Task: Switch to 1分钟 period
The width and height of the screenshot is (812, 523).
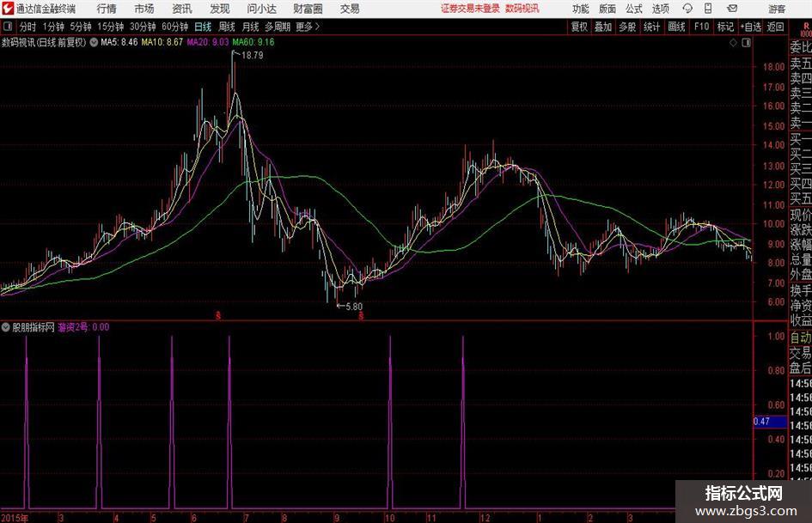Action: [53, 27]
